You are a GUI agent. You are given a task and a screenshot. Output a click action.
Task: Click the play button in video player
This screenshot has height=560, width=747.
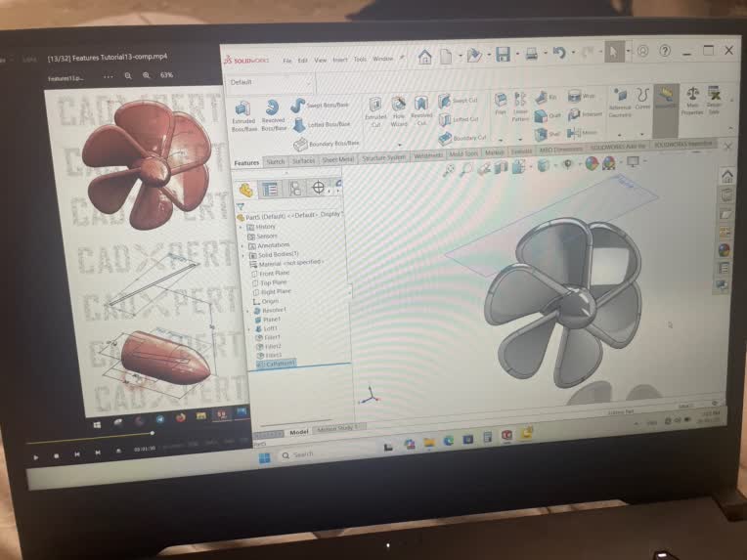[36, 457]
